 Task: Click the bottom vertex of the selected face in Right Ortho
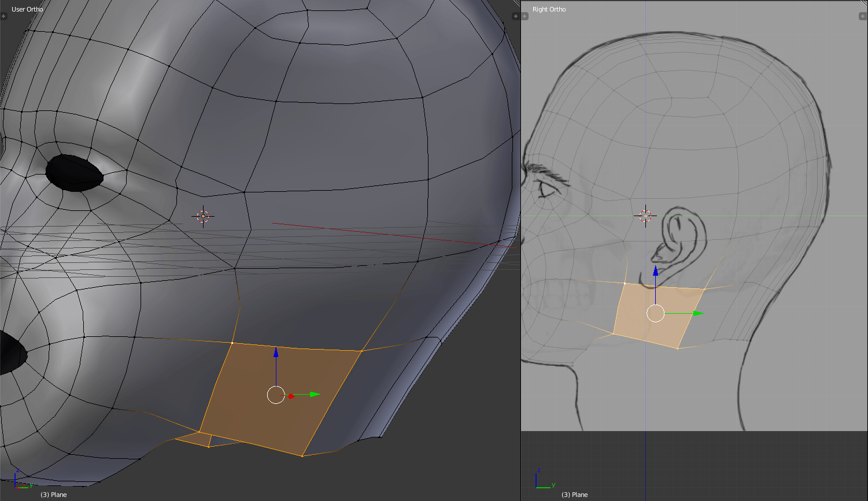click(678, 348)
